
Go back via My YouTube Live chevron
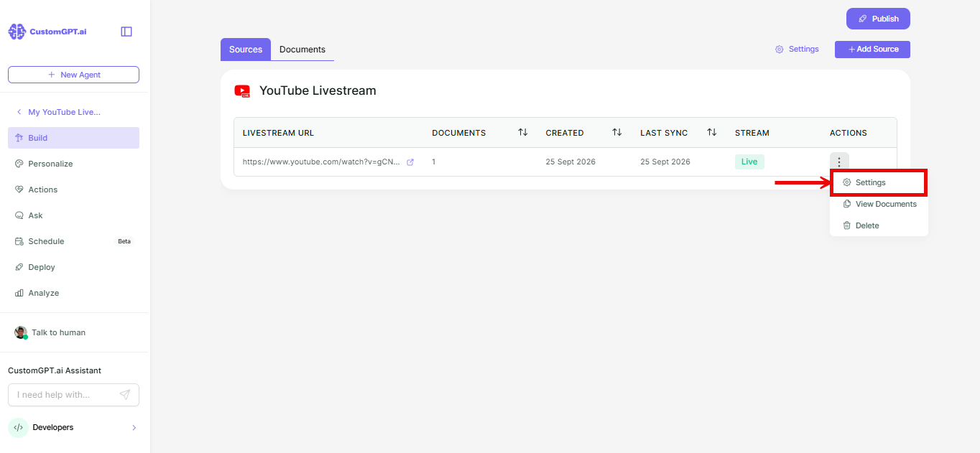[19, 112]
